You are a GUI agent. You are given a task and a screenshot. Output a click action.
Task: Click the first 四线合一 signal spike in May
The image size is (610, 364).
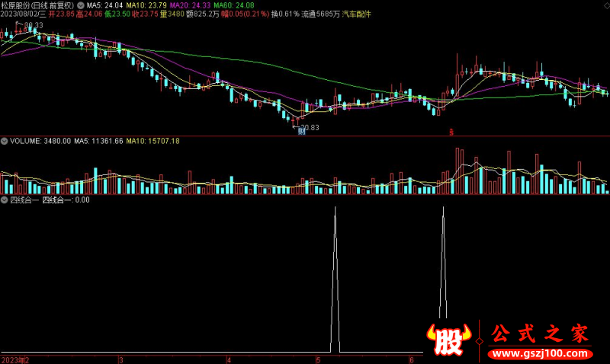335,279
